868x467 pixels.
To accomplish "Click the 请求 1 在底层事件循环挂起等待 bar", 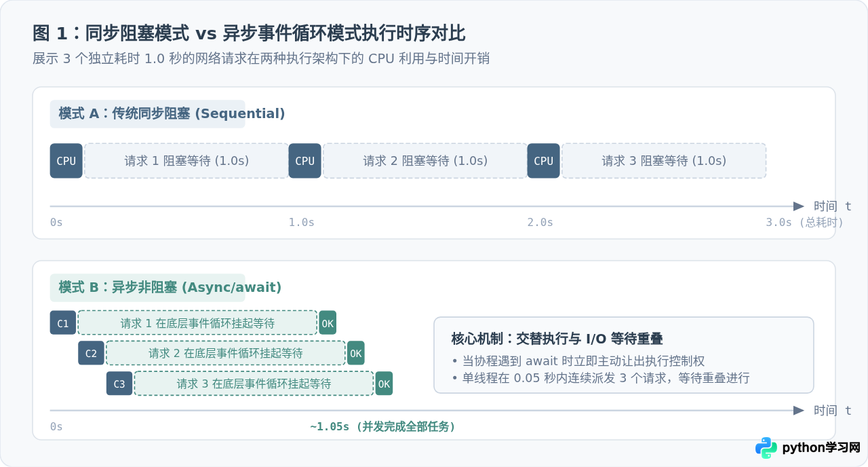I will pos(197,323).
